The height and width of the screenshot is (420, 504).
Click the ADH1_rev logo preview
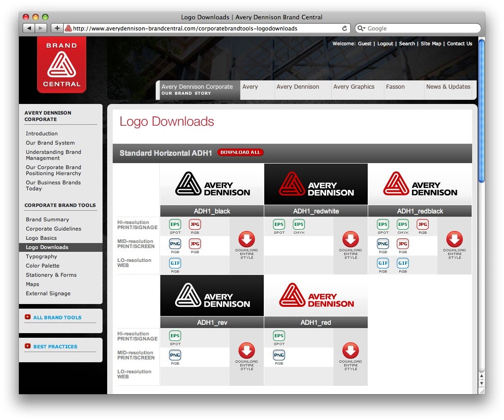click(x=212, y=296)
